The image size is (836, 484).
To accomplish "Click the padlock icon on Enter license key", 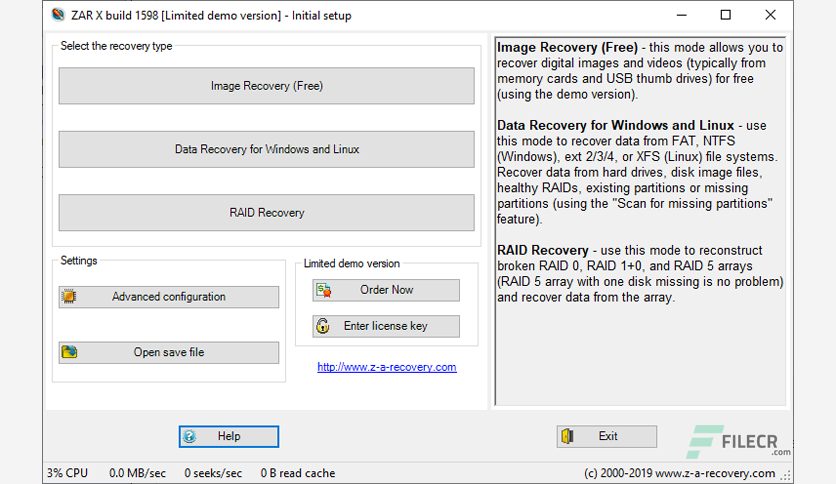I will [323, 326].
